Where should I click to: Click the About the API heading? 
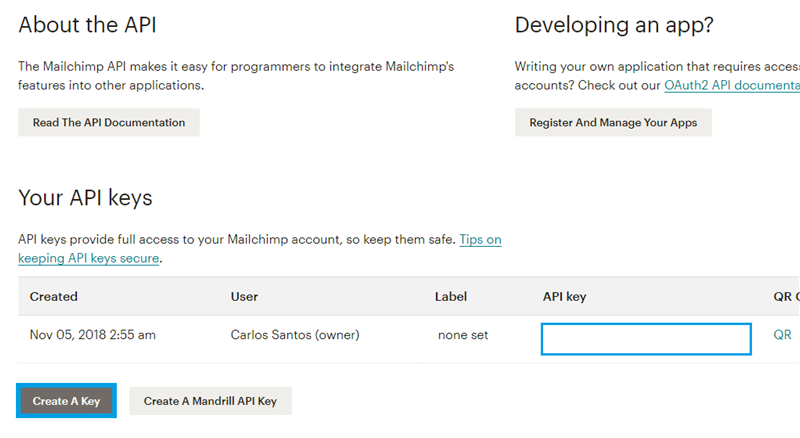(x=87, y=25)
